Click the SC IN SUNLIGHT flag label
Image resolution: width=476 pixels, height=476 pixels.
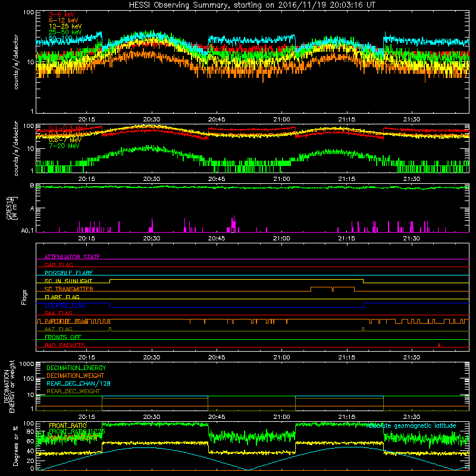tap(68, 281)
